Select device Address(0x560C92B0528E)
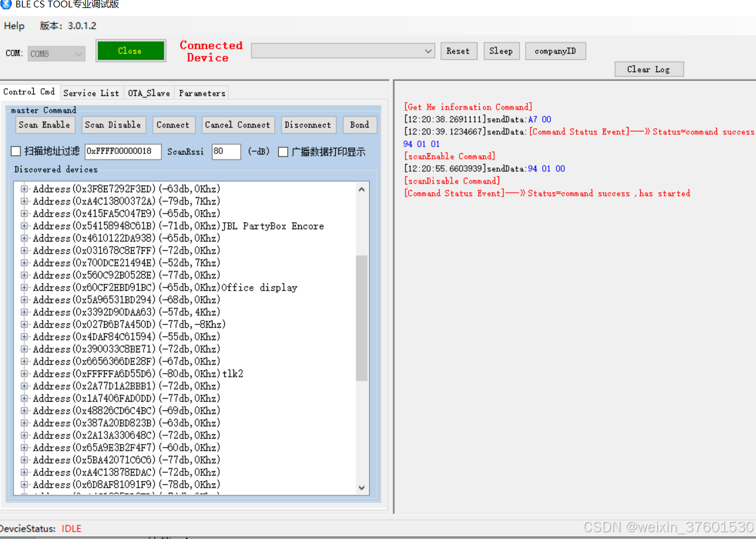The image size is (756, 539). [126, 275]
